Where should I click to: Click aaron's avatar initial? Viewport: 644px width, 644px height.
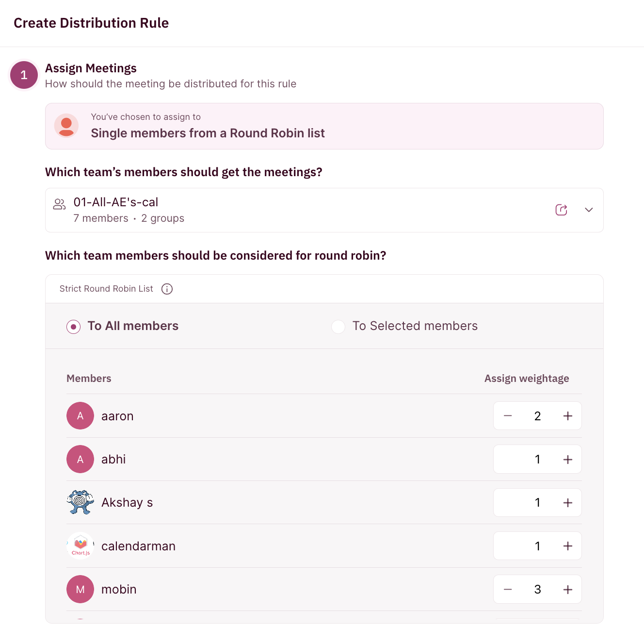tap(80, 415)
